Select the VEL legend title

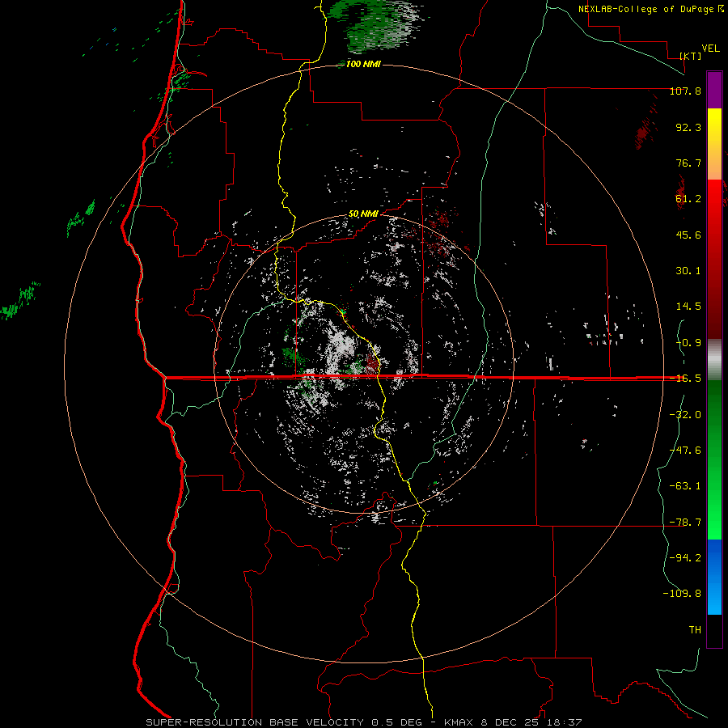coord(710,49)
